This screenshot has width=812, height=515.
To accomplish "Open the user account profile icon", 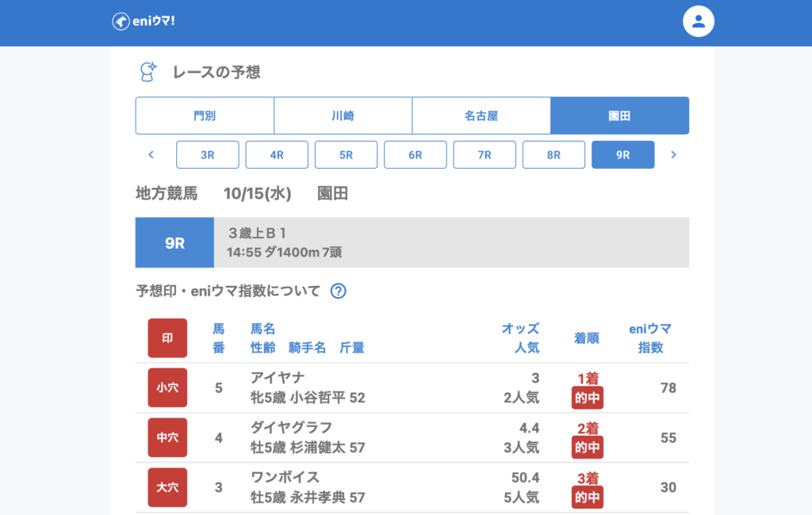I will click(699, 21).
